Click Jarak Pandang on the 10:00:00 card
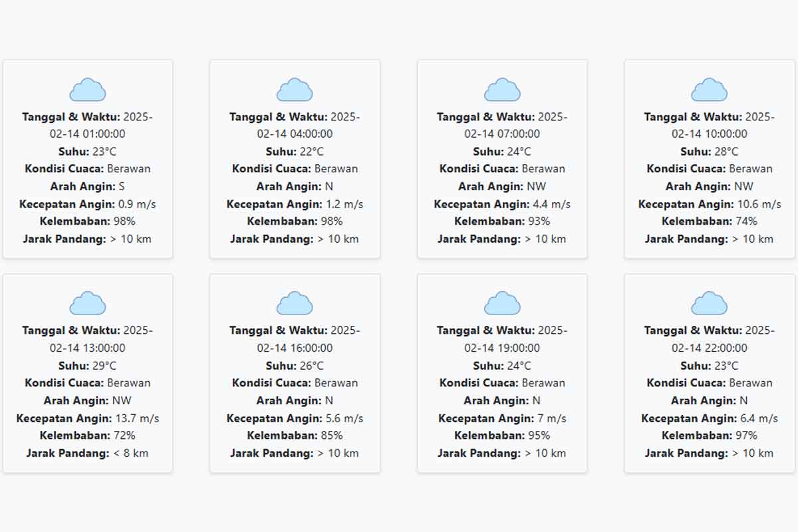798x532 pixels. click(x=710, y=239)
